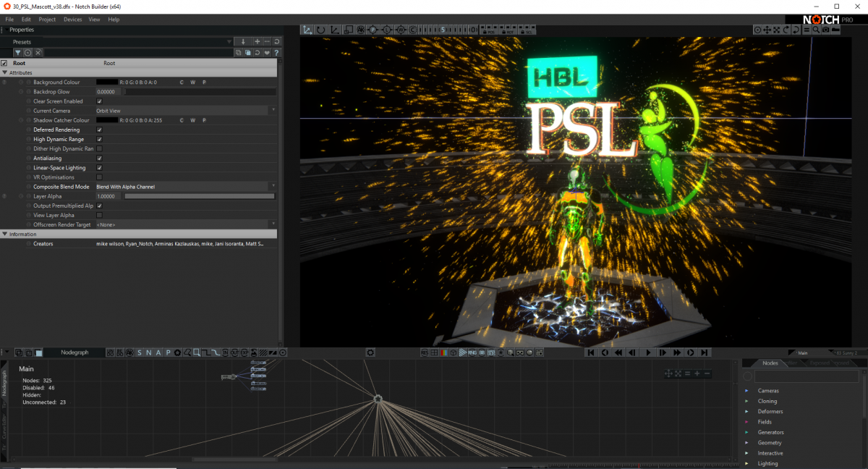868x469 pixels.
Task: Toggle the A button in nodegraph toolbar
Action: click(x=158, y=352)
